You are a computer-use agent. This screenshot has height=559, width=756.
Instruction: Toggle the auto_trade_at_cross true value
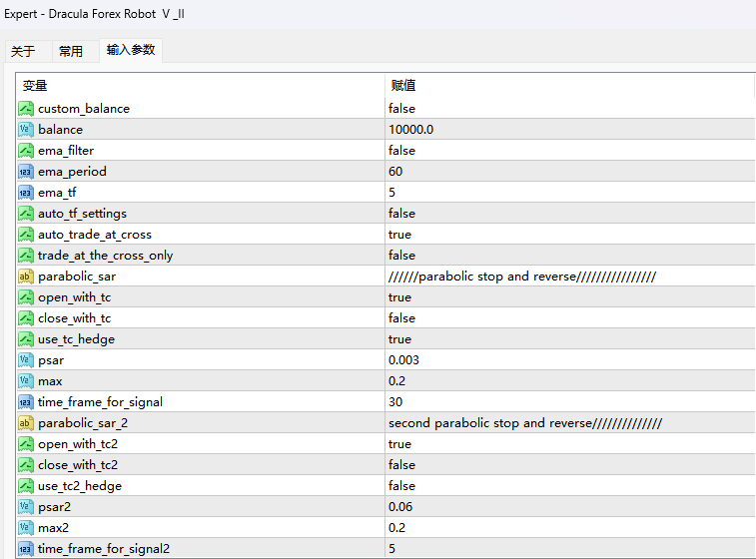point(400,235)
